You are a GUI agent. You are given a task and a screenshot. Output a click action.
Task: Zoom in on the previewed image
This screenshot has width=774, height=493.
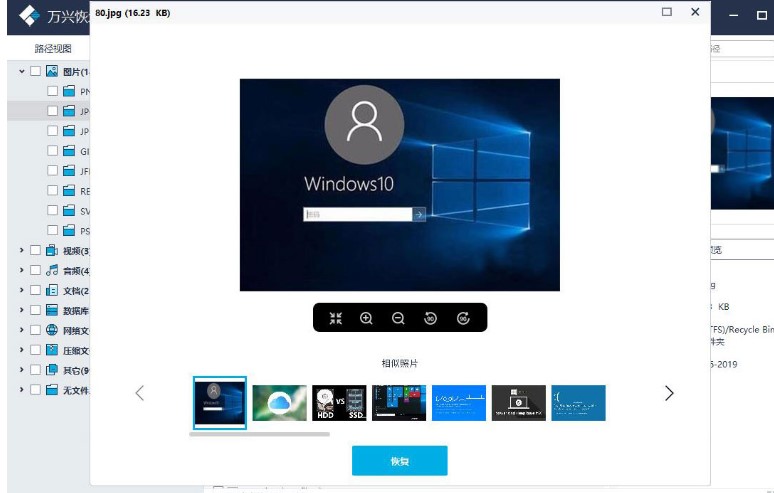tap(366, 318)
